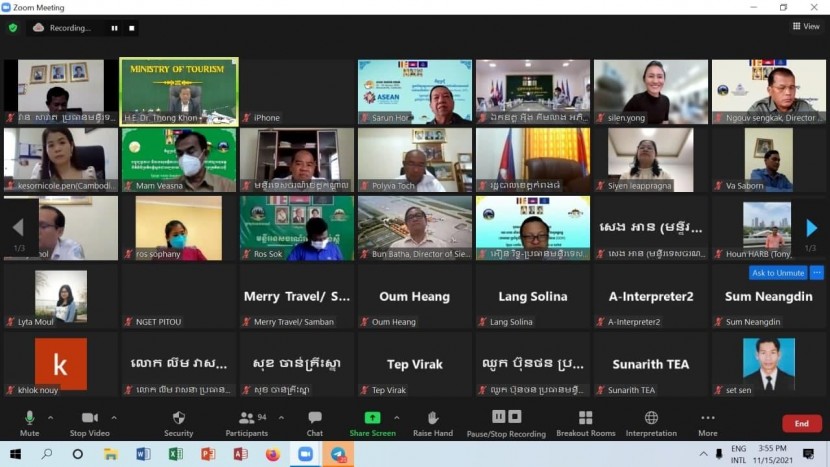Expand video options arrow beside Stop Video
Screen dimensions: 830x467
pyautogui.click(x=114, y=417)
